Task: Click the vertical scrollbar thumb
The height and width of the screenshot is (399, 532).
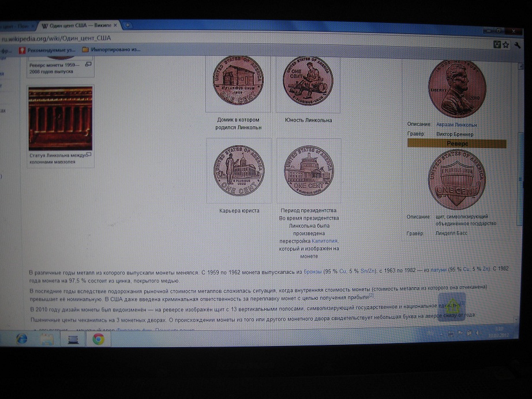Action: (x=519, y=179)
